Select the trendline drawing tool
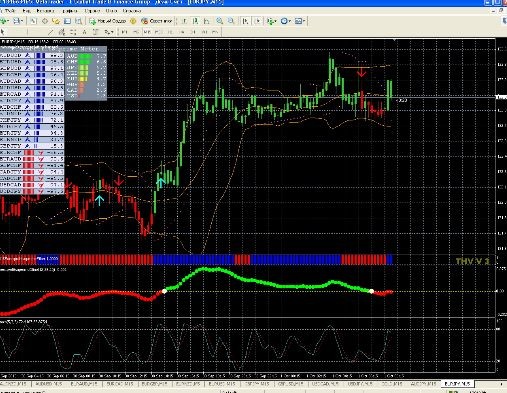The image size is (507, 393). 50,32
